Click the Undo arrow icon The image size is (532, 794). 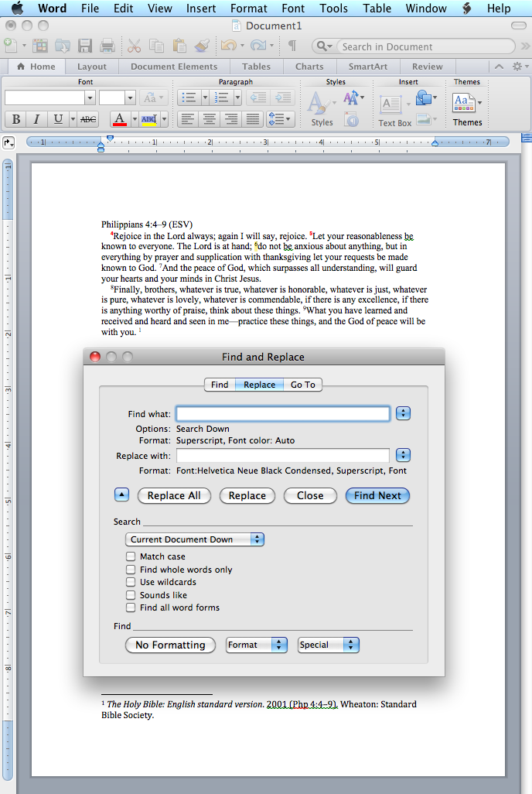(x=229, y=46)
